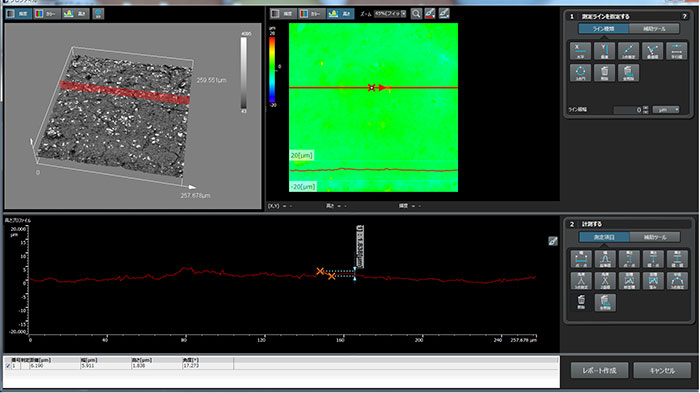Click the delete all measurements icon
Viewport: 700px width, 393px height.
pyautogui.click(x=605, y=302)
